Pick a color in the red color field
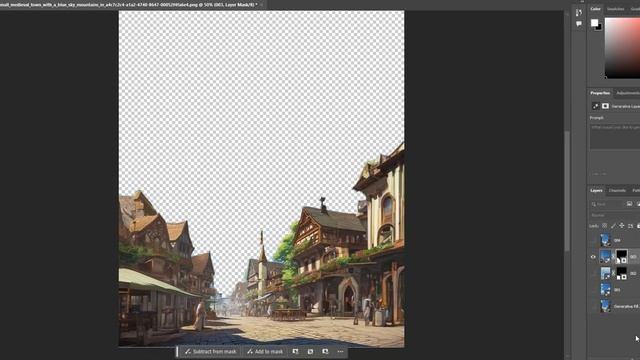Image resolution: width=640 pixels, height=360 pixels. [x=622, y=48]
